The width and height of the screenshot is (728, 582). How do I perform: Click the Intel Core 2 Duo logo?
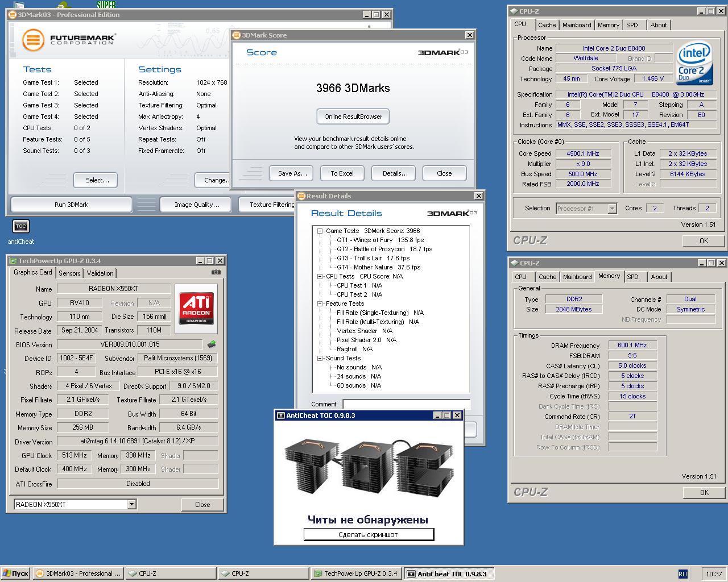(x=694, y=63)
